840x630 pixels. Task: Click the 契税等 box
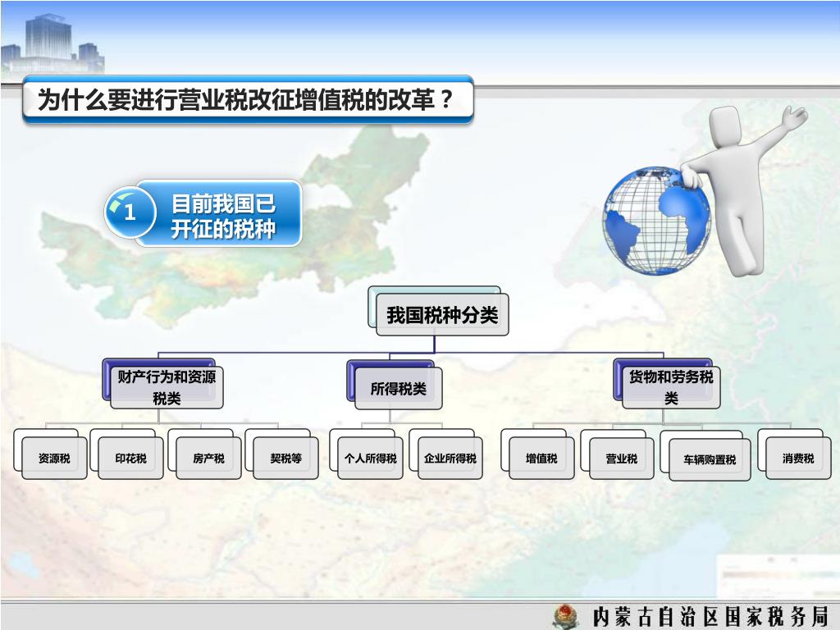tap(285, 459)
